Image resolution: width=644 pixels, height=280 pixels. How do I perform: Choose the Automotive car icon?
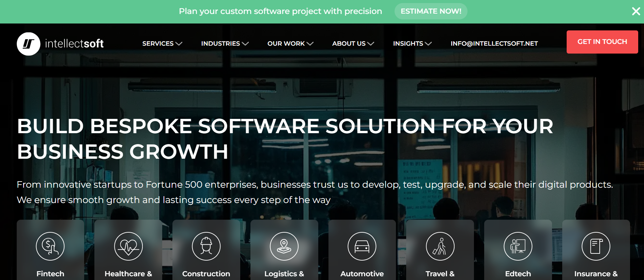click(362, 246)
